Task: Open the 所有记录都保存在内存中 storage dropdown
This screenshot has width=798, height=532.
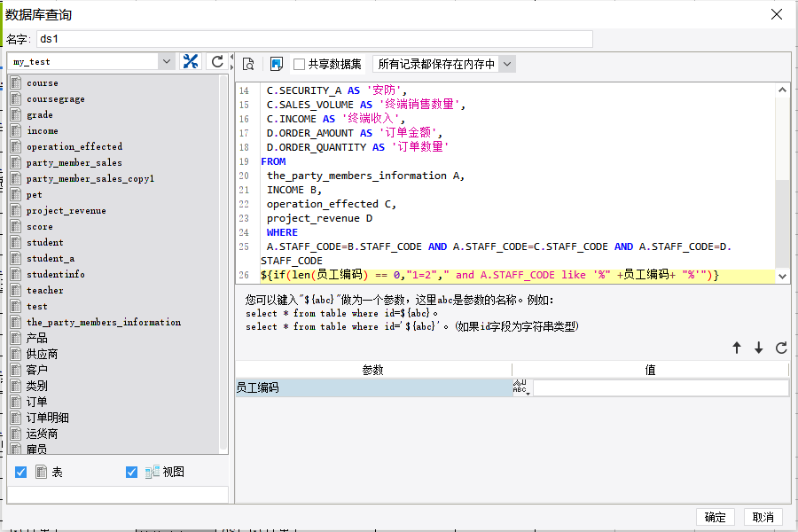Action: [x=507, y=64]
